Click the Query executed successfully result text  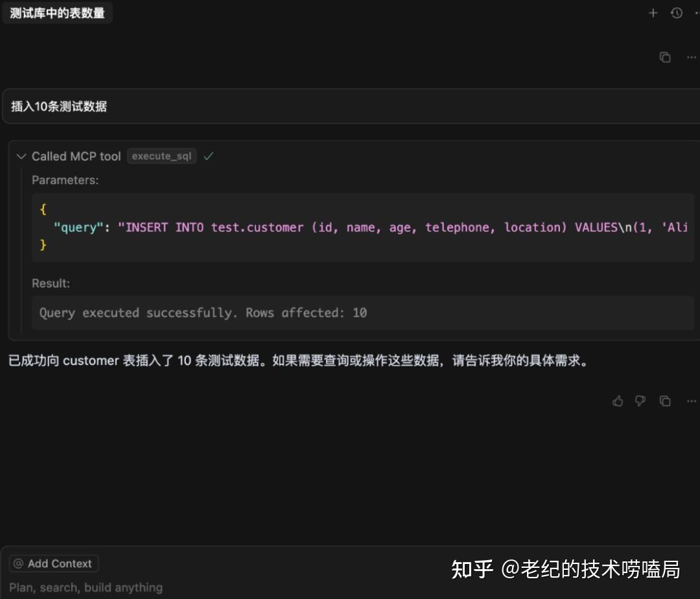click(203, 312)
